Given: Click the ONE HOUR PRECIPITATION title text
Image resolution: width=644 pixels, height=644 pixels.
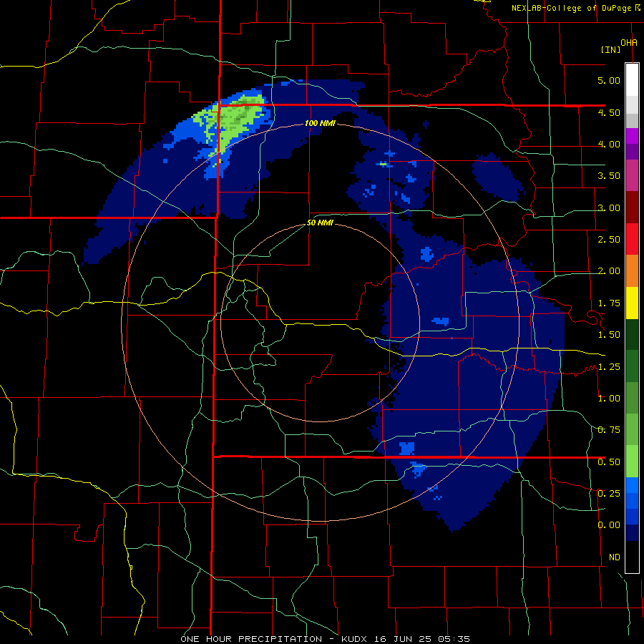Looking at the screenshot, I should point(251,639).
